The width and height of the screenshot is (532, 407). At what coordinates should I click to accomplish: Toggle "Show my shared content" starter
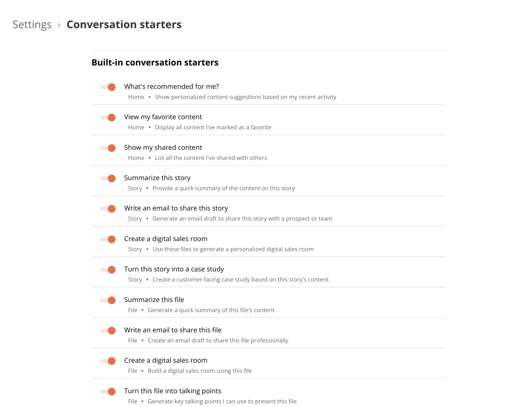(108, 148)
